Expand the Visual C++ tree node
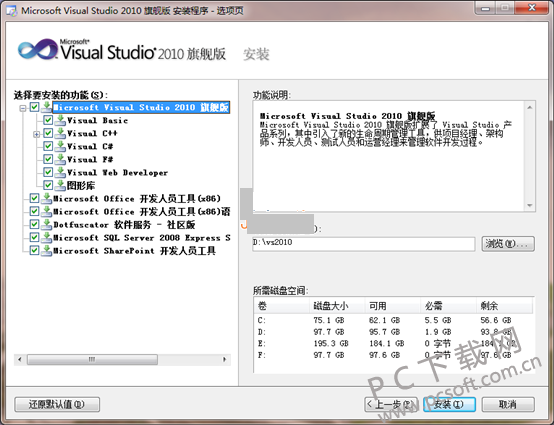This screenshot has width=554, height=425. click(x=36, y=134)
